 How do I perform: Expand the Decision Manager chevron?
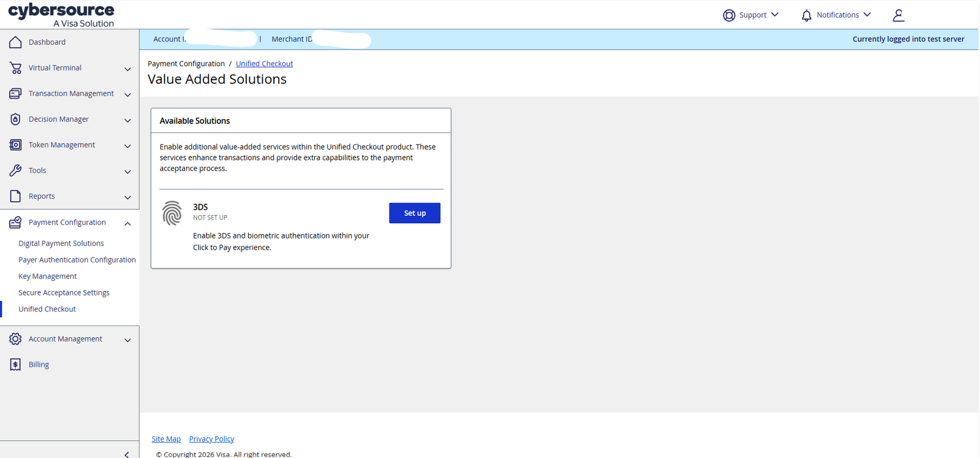click(x=127, y=121)
